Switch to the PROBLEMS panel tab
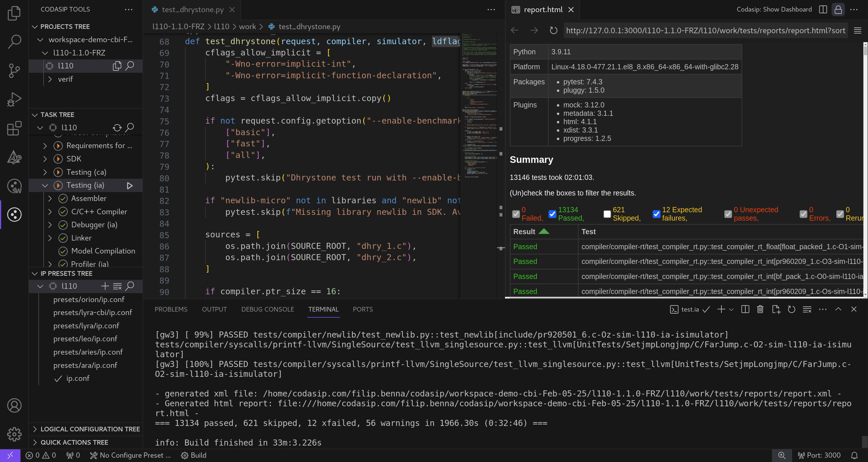Screen dimensions: 868x462 coord(171,309)
